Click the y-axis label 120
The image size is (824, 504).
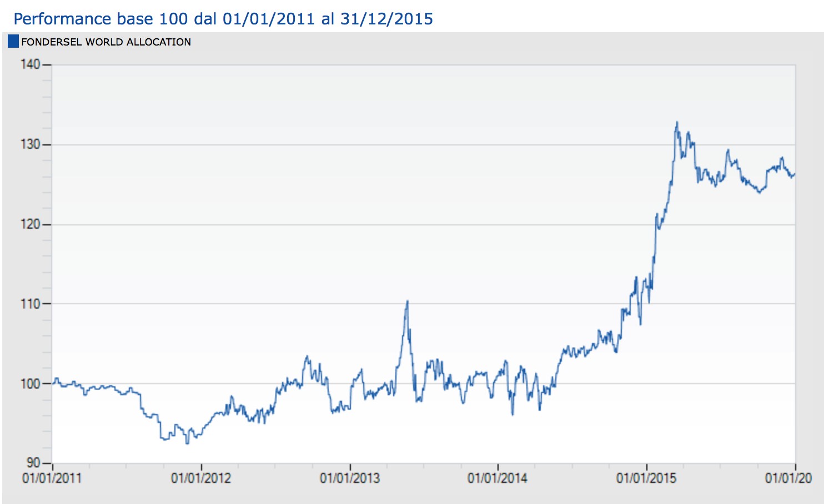31,224
